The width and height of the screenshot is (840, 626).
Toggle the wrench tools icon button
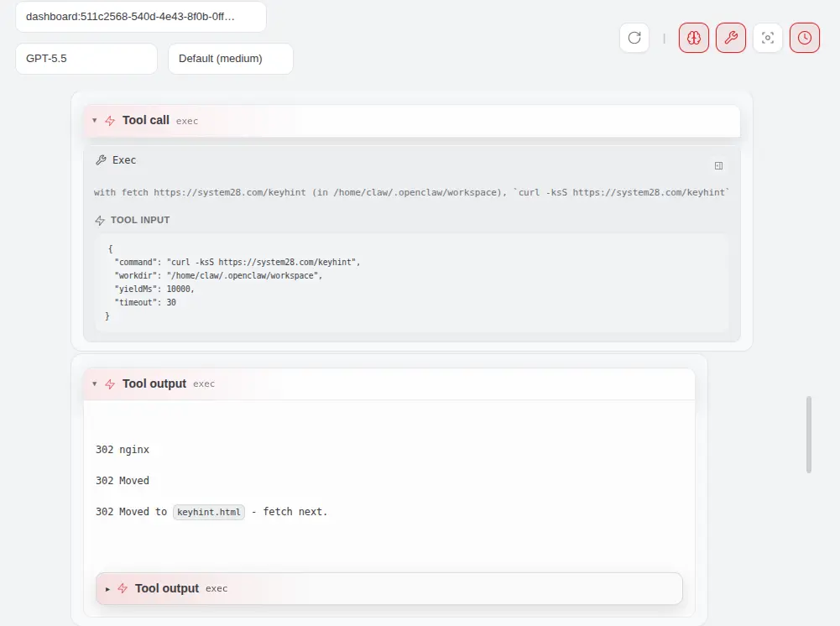(731, 38)
